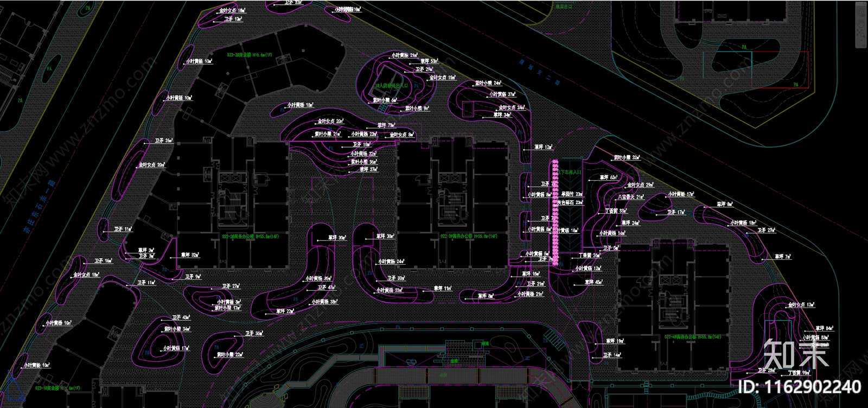This screenshot has width=868, height=408.
Task: Select the 八宝景天 21㎡ label
Action: [631, 197]
